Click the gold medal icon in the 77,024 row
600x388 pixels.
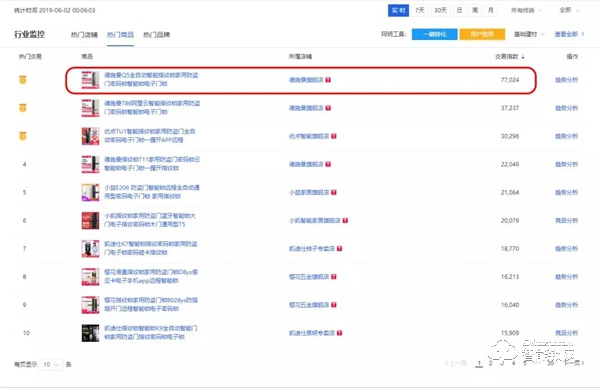click(23, 80)
